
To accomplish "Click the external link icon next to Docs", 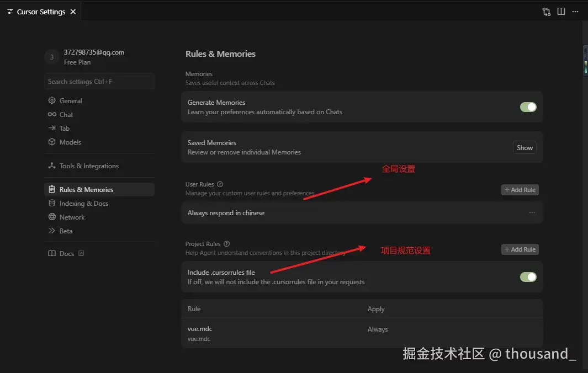I will [81, 253].
